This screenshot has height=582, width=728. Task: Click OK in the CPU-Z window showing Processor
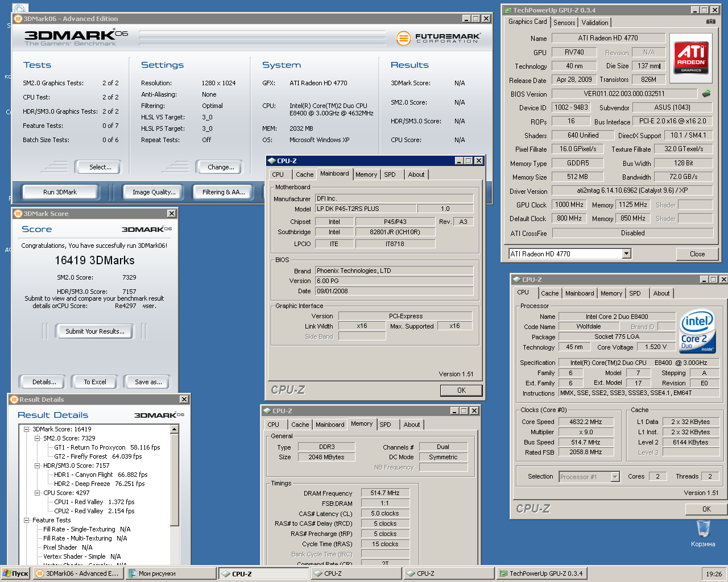tap(706, 509)
